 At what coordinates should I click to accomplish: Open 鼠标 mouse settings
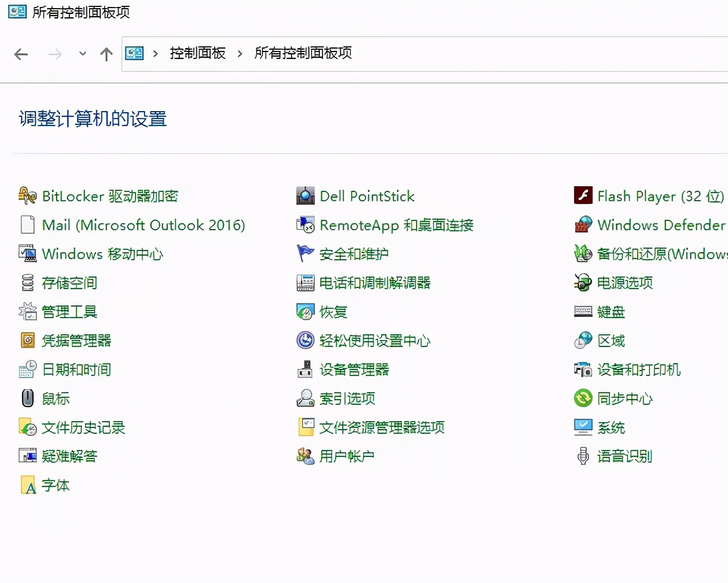pos(56,398)
